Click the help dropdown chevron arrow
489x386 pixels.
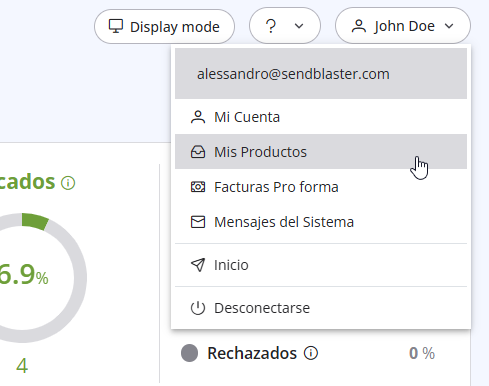click(x=299, y=26)
